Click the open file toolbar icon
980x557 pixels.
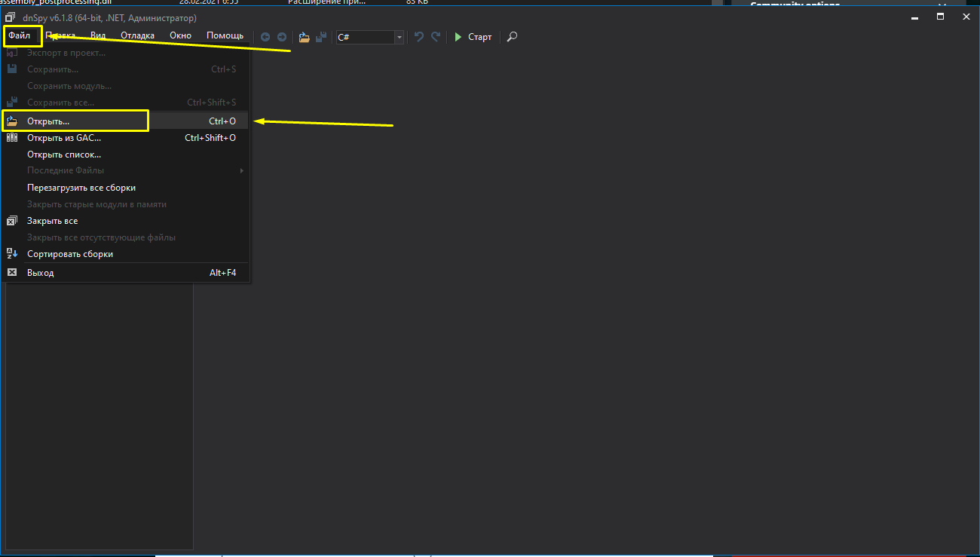[305, 37]
